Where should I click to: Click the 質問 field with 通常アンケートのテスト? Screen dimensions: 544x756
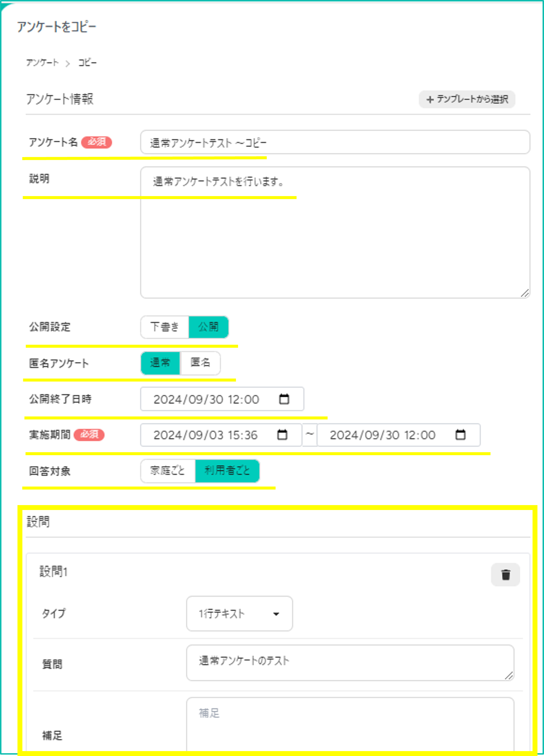click(350, 663)
